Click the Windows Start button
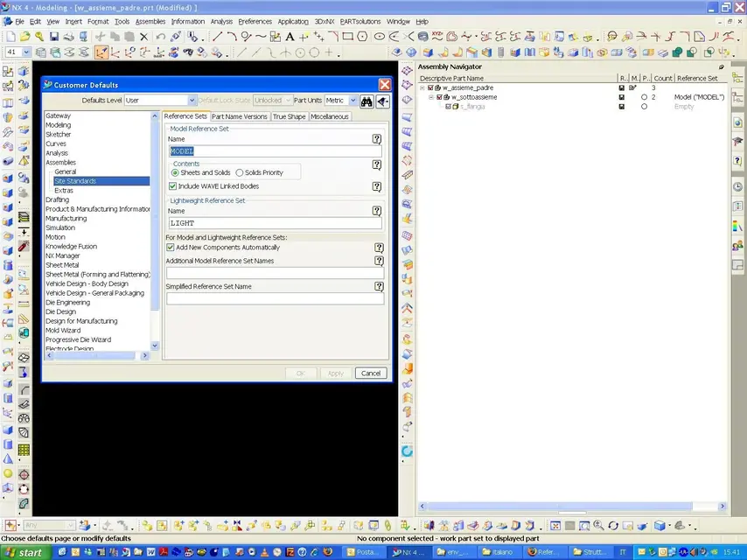Image resolution: width=747 pixels, height=560 pixels. pyautogui.click(x=24, y=552)
